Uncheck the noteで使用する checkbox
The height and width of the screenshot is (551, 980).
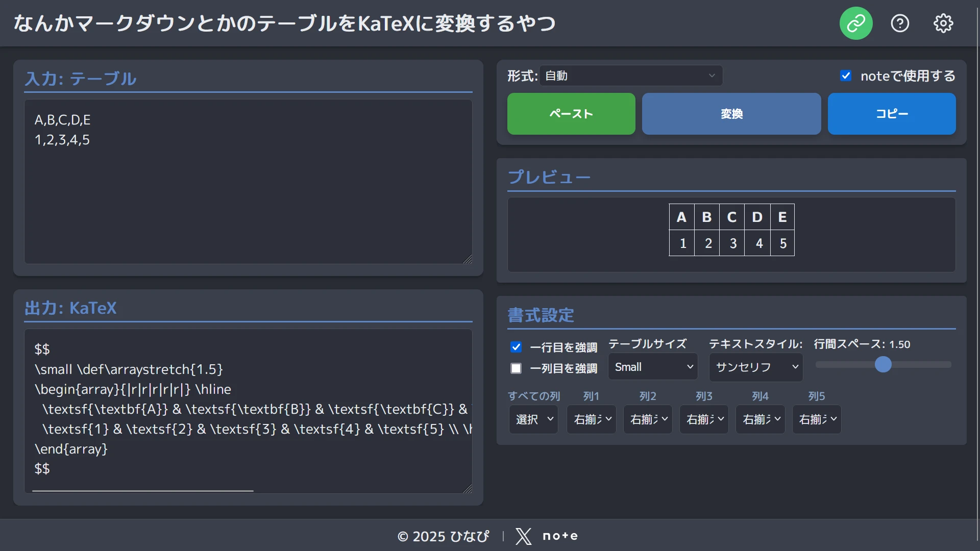tap(846, 76)
